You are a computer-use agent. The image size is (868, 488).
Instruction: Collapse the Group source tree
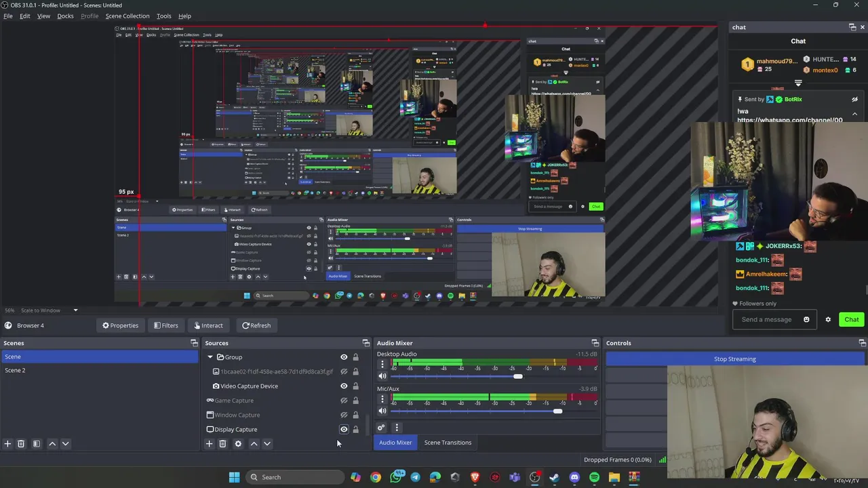click(x=210, y=357)
